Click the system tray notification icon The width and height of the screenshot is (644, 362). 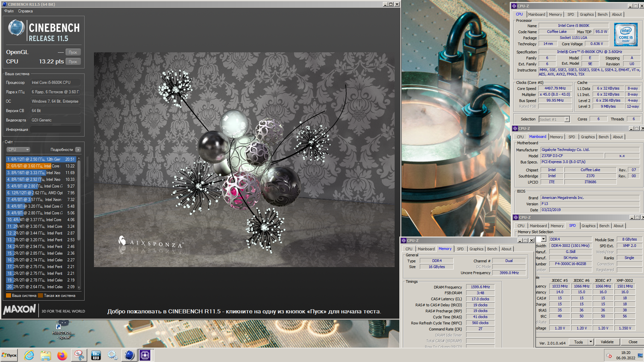[609, 355]
